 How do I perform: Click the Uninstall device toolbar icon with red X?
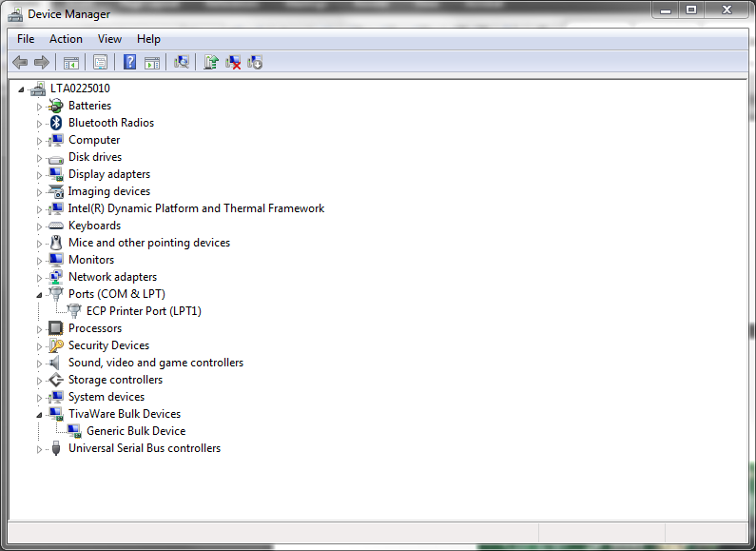(x=233, y=62)
